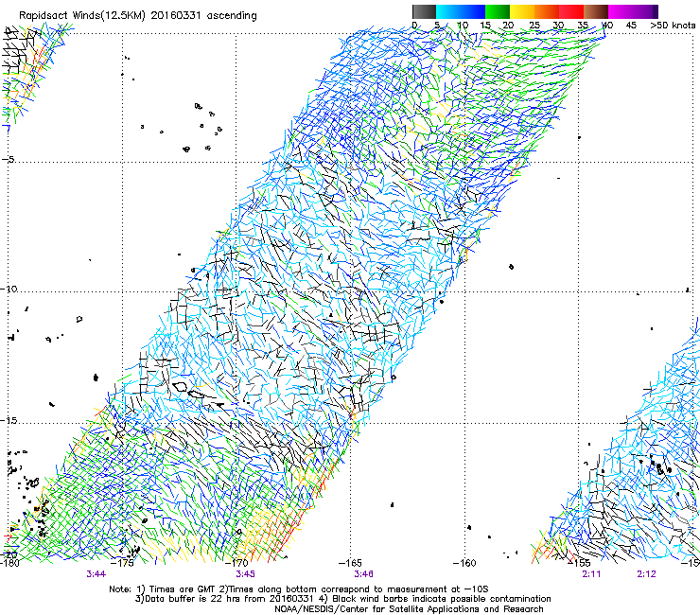Click the orange 25–30 knots color segment
The height and width of the screenshot is (615, 700).
(x=547, y=11)
